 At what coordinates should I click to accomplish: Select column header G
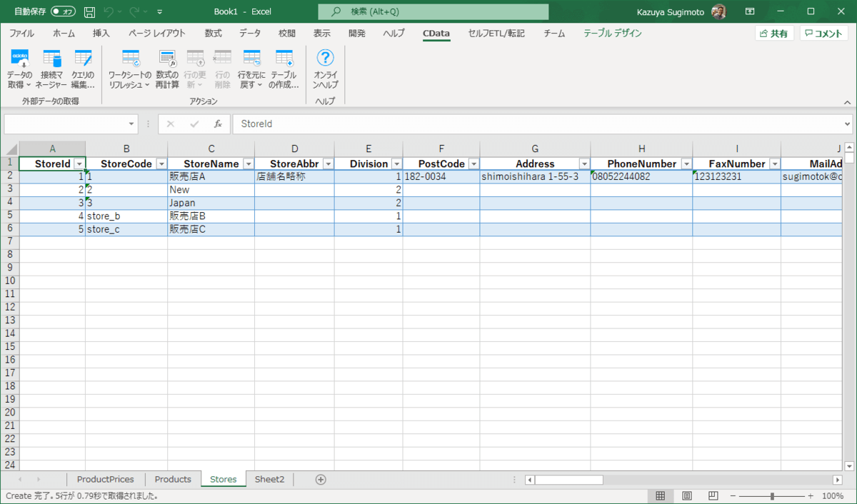[535, 148]
